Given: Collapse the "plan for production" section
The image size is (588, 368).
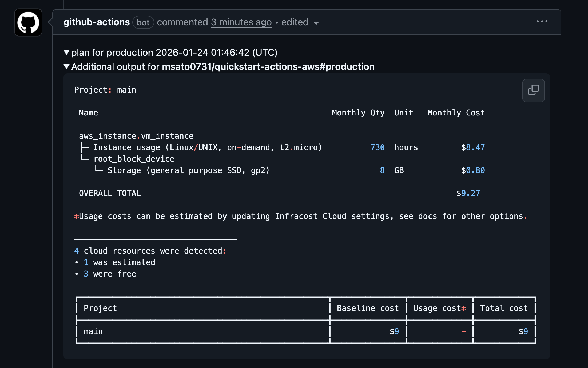Looking at the screenshot, I should point(66,53).
